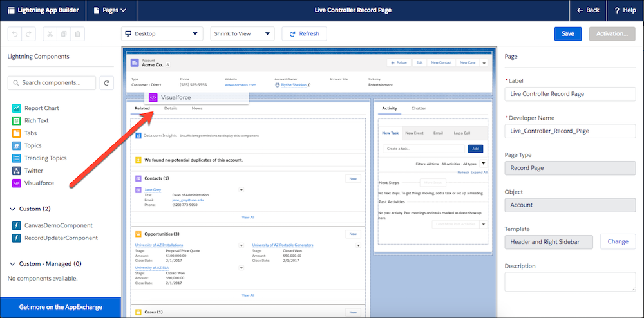Switch to the News tab
The image size is (644, 318).
197,108
